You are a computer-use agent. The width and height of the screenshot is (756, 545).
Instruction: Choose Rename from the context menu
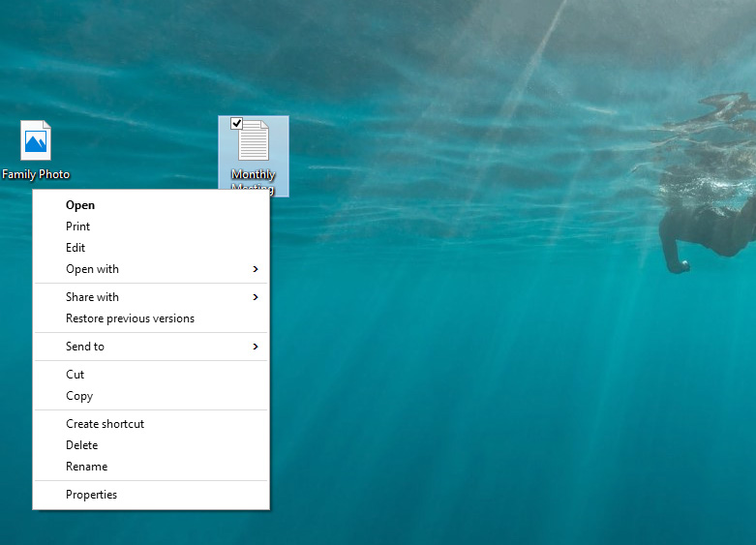click(x=150, y=467)
